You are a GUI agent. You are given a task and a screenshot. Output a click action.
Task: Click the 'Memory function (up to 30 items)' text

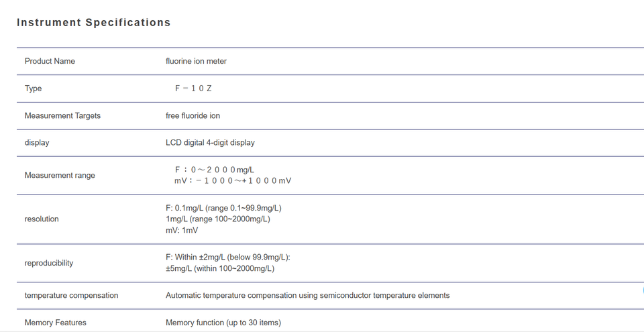pyautogui.click(x=223, y=323)
